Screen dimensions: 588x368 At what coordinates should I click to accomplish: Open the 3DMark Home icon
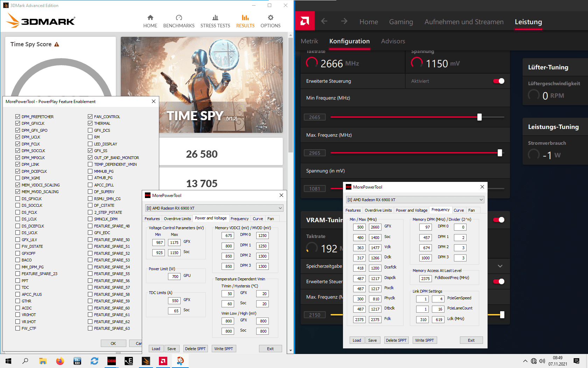(150, 18)
